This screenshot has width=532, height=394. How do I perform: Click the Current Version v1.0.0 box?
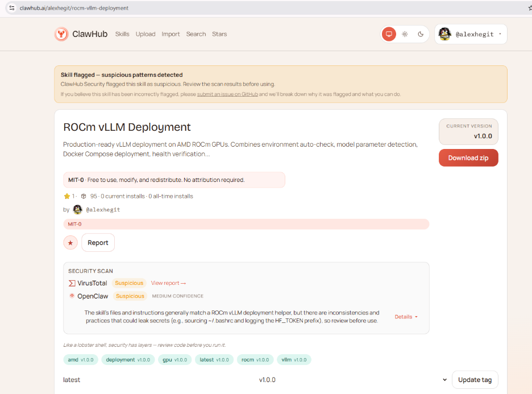468,132
